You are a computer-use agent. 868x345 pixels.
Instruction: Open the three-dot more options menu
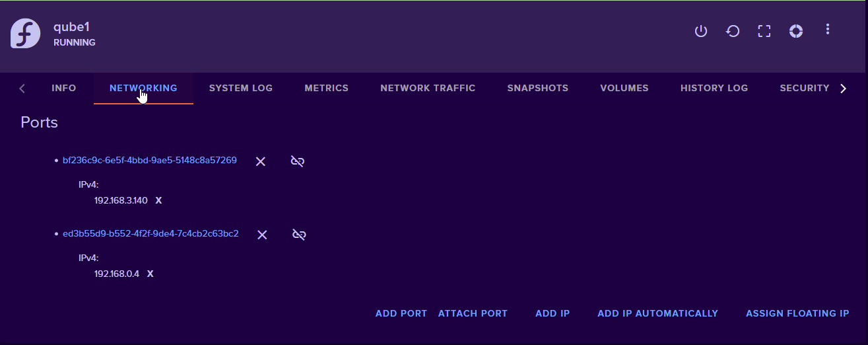click(x=828, y=30)
